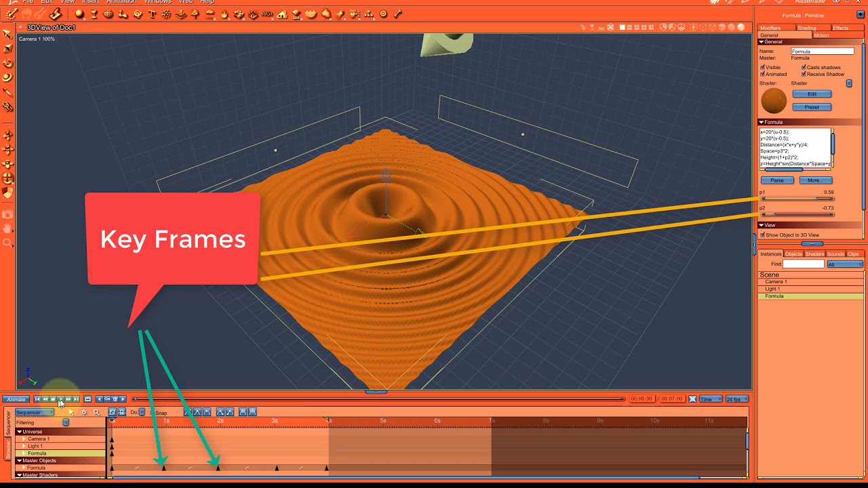Click the Name input field

pyautogui.click(x=823, y=51)
